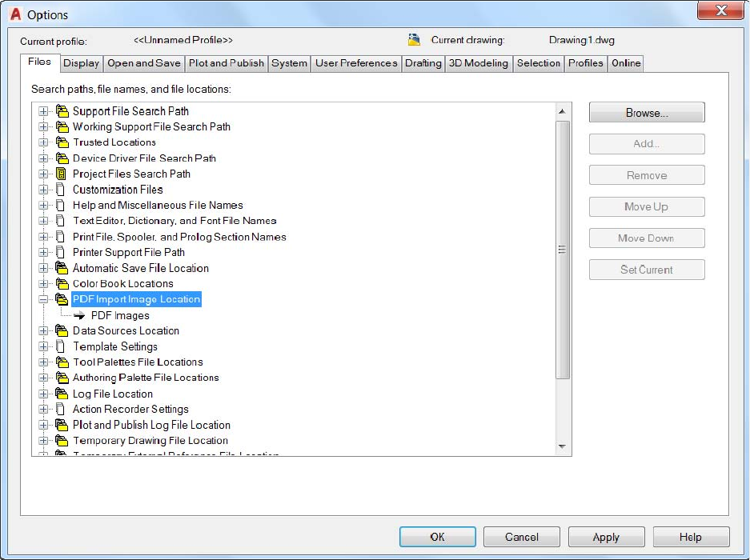Select the Working Support File Search Path label

click(x=151, y=126)
